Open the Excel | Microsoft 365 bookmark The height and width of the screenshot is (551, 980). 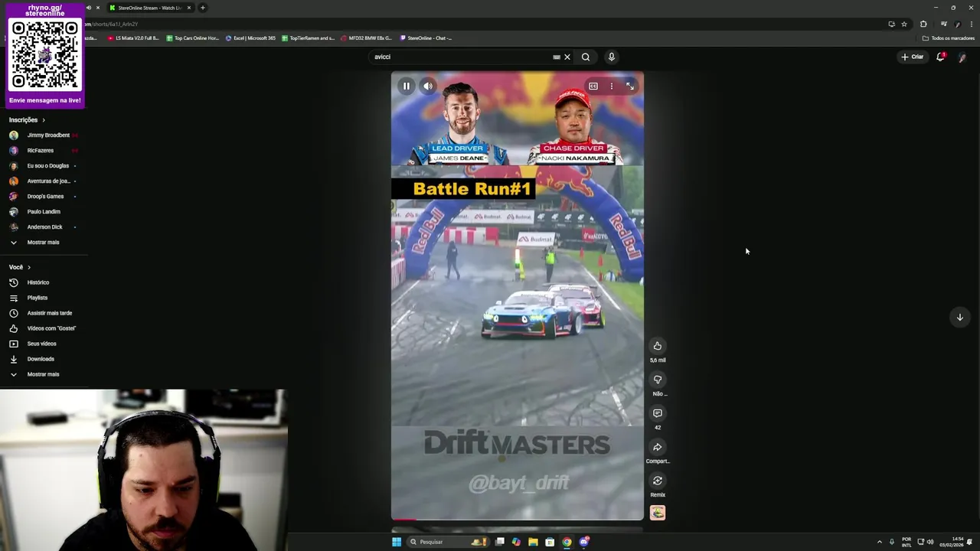[250, 38]
